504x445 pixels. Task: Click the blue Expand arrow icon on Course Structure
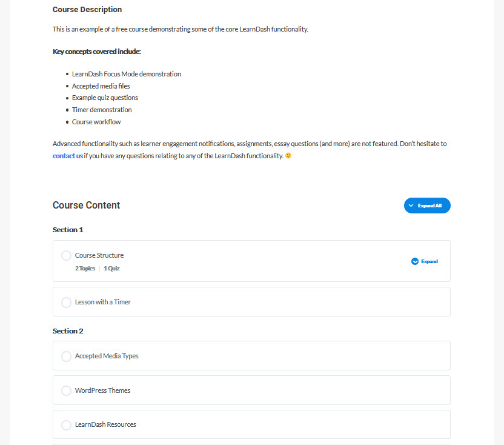click(x=415, y=261)
